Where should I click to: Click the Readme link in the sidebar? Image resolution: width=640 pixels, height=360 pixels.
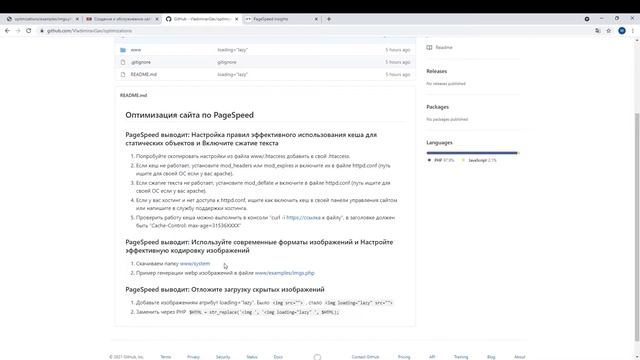(x=444, y=47)
